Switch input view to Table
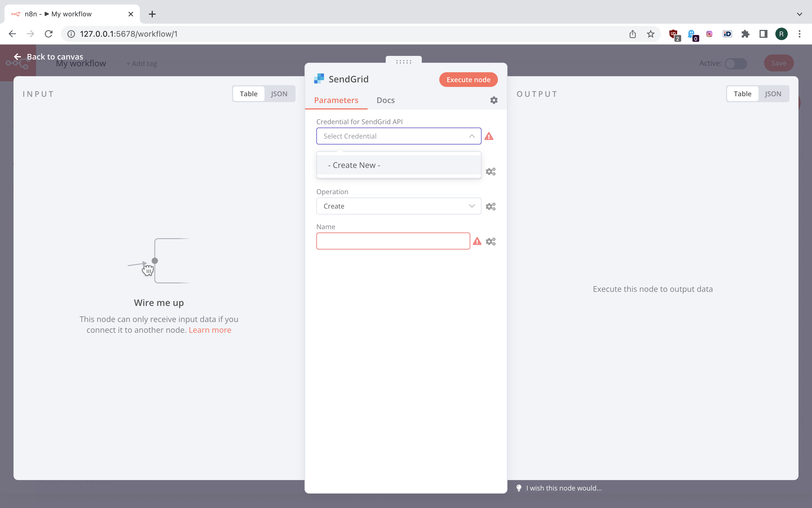Viewport: 812px width, 508px height. pyautogui.click(x=249, y=94)
